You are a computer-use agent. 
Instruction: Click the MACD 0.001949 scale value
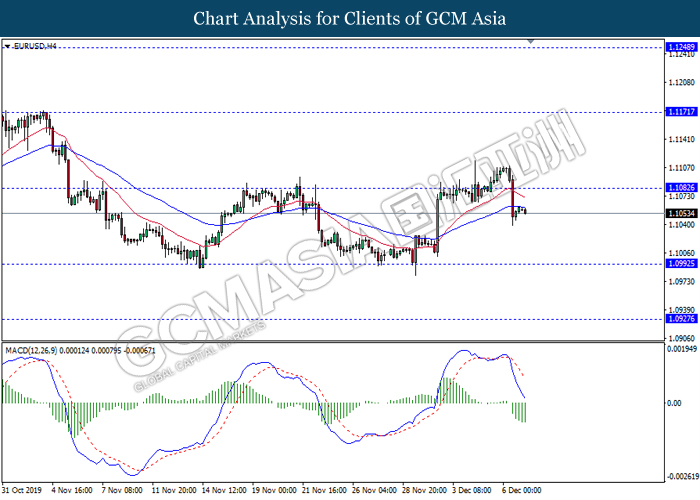pos(682,349)
